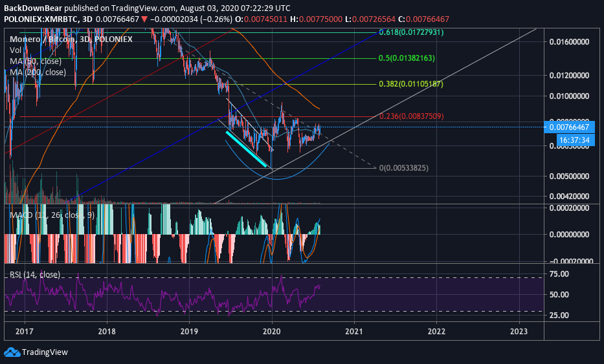Click the 50.00 RSI axis value
Screen dimensions: 604x364
pos(559,295)
